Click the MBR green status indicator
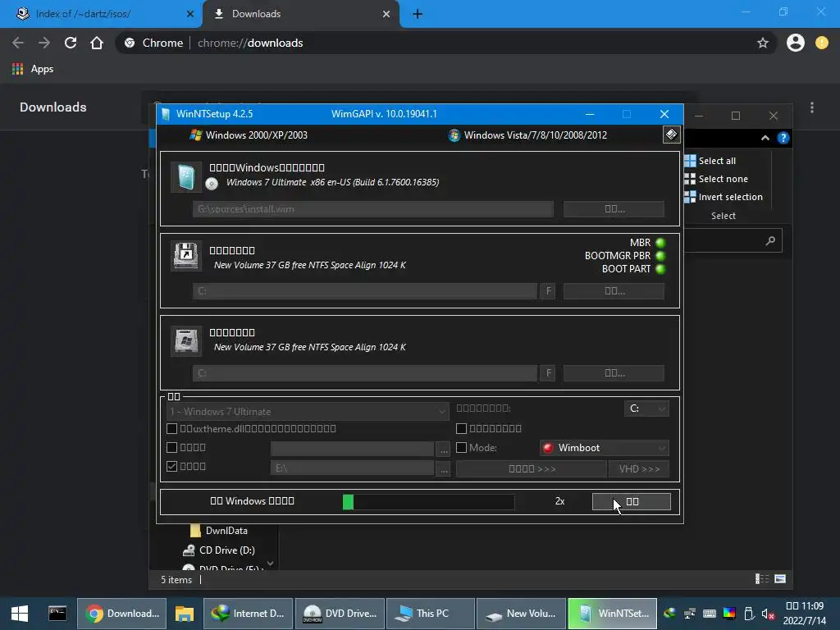 660,243
